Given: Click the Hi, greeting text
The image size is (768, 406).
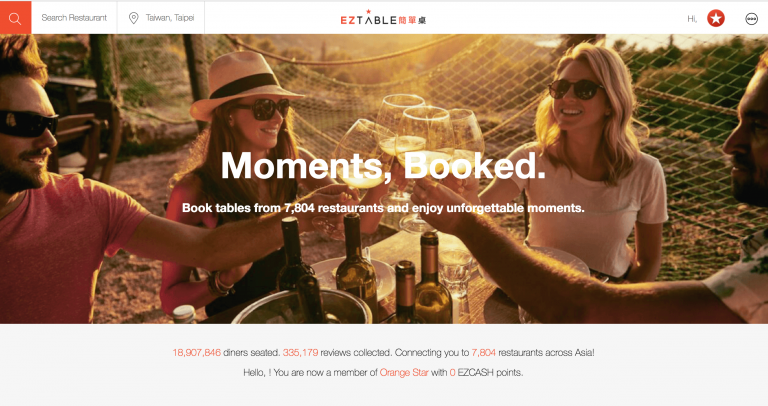Looking at the screenshot, I should click(x=692, y=19).
